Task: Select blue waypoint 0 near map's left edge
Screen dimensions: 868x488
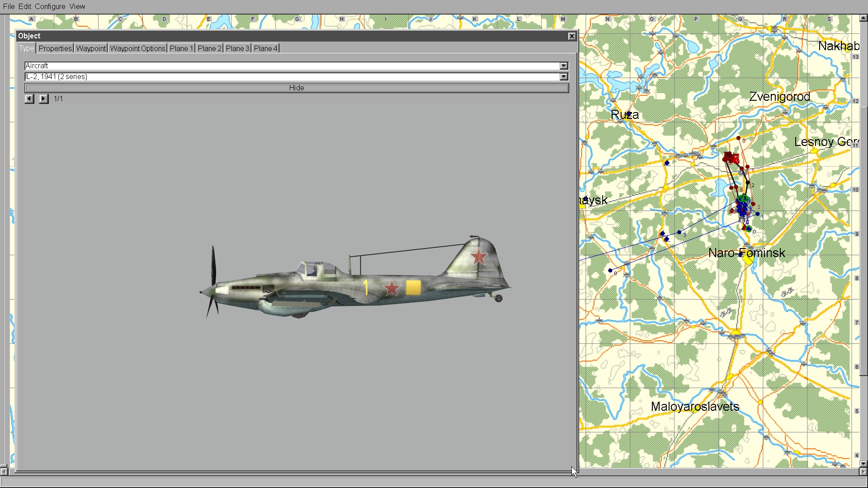Action: [x=610, y=271]
